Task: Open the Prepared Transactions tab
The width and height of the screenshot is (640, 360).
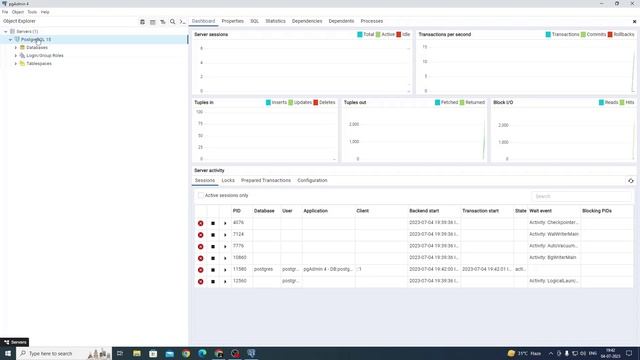Action: [x=266, y=180]
